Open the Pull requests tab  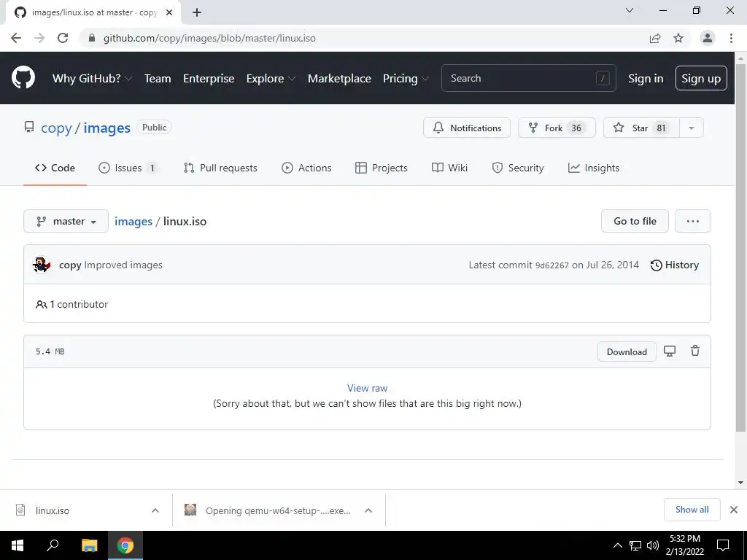220,168
